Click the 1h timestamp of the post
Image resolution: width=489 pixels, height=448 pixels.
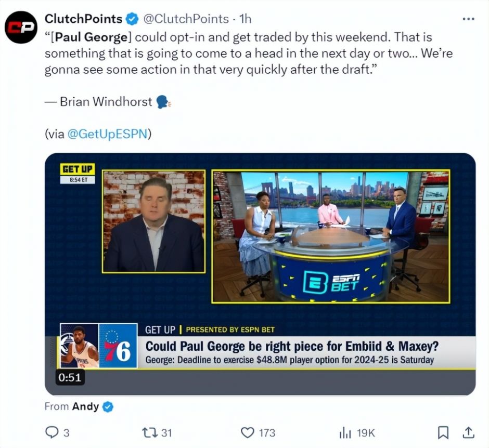tap(246, 19)
